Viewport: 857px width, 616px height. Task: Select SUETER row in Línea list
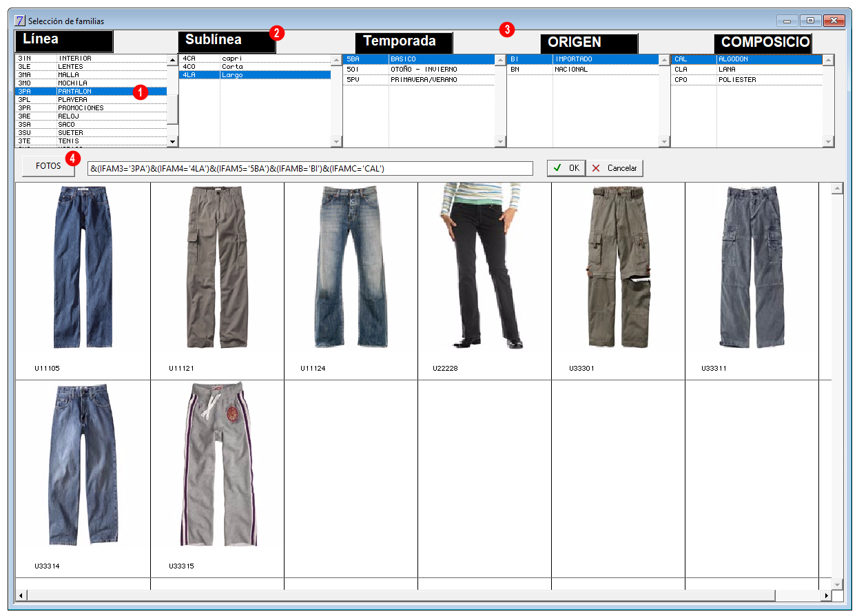91,133
